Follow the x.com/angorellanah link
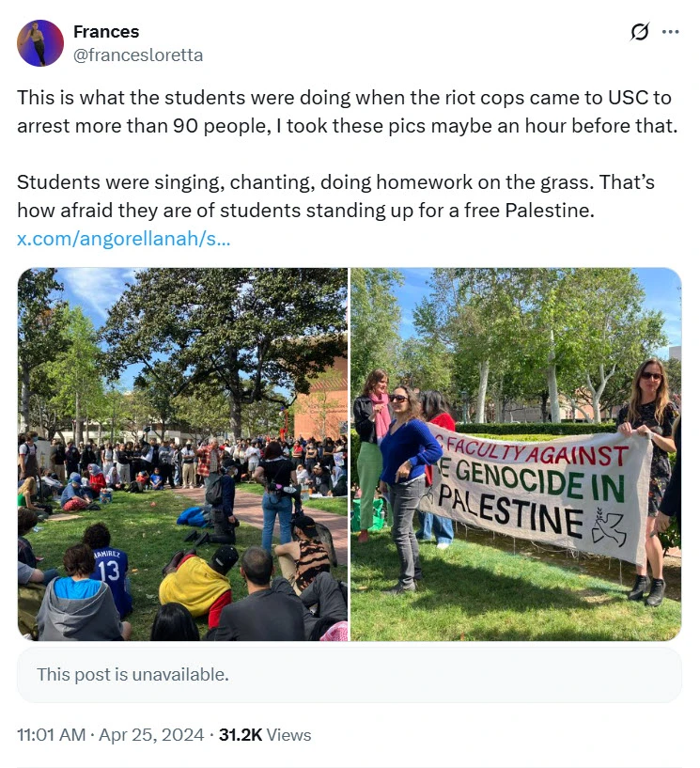This screenshot has height=768, width=700. [123, 238]
